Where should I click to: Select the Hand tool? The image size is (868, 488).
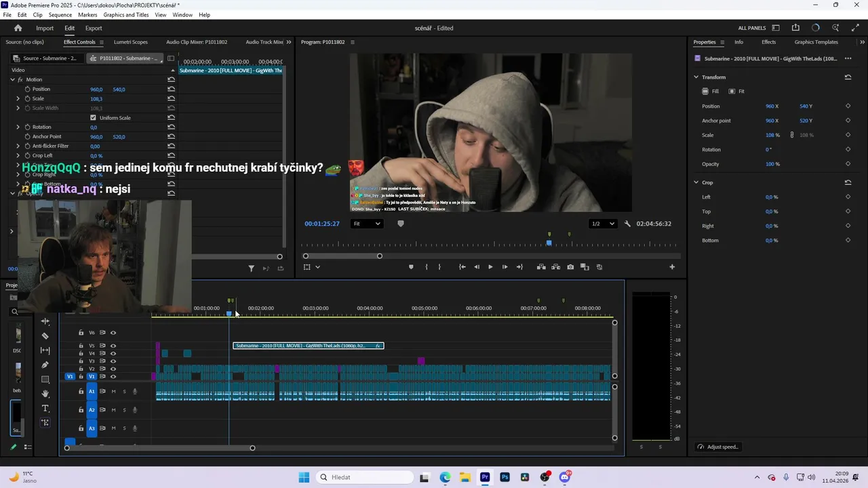coord(45,394)
